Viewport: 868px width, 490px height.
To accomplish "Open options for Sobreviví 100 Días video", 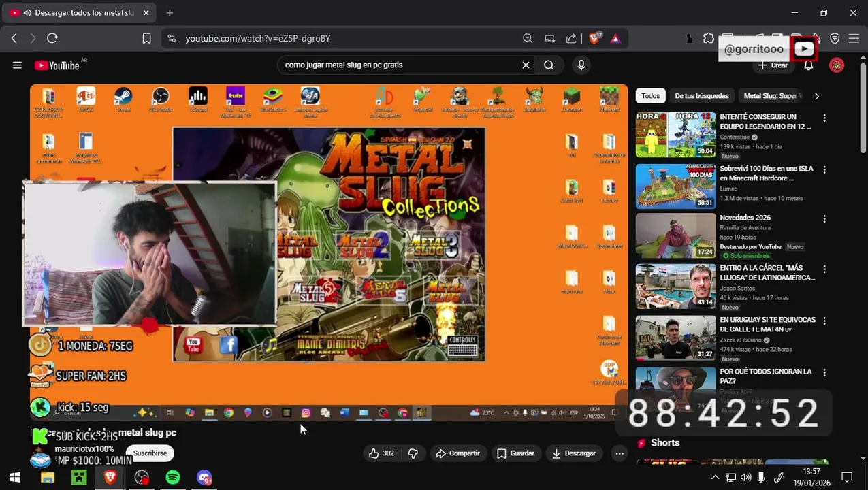I will 824,170.
